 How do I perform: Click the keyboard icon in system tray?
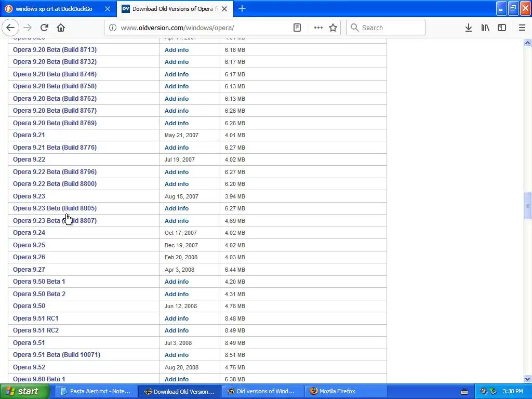[464, 392]
